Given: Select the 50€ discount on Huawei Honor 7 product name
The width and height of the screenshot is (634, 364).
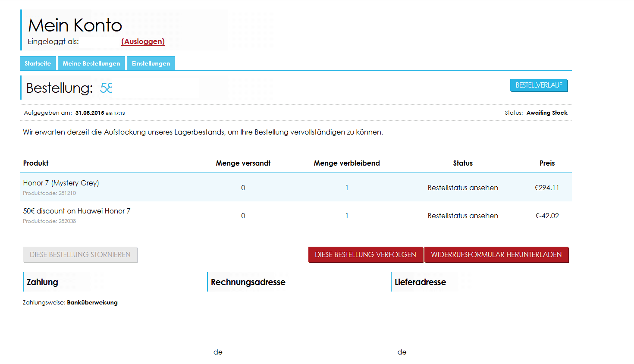Looking at the screenshot, I should coord(77,211).
